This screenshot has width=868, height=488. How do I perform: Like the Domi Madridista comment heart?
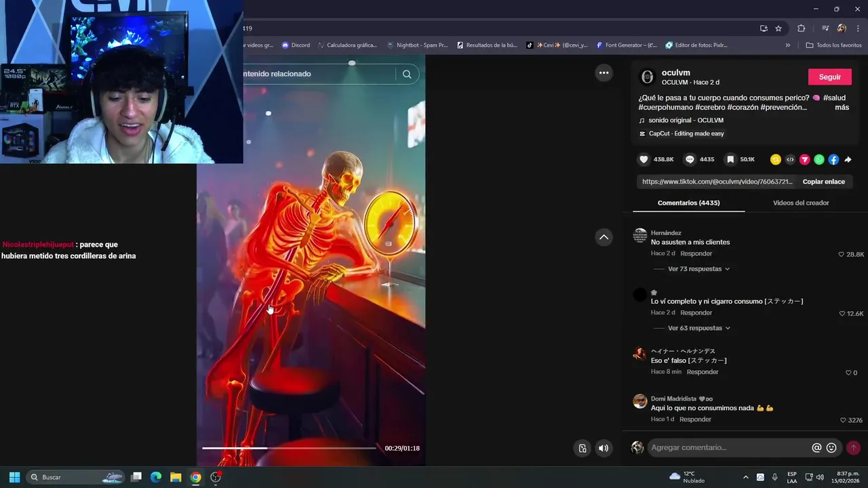click(843, 420)
